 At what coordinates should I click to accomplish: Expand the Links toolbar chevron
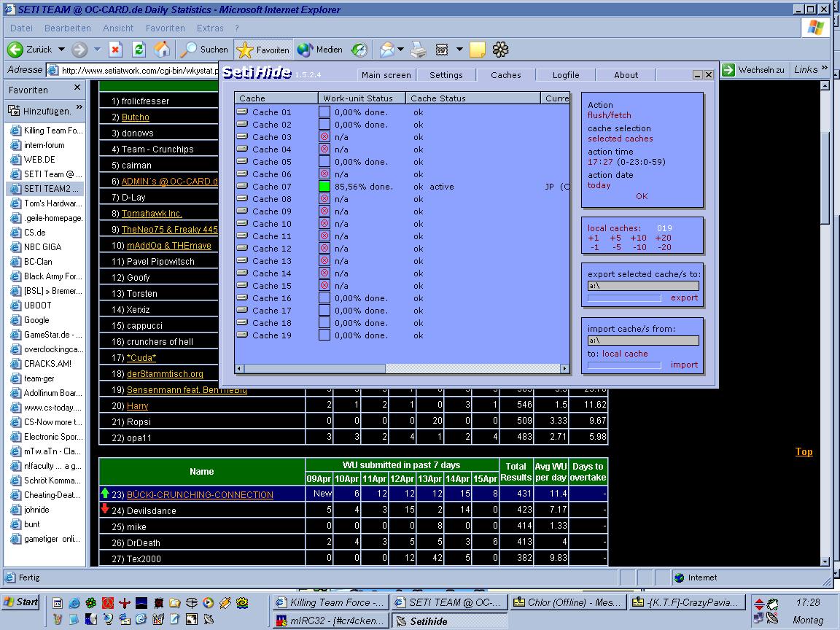(825, 68)
